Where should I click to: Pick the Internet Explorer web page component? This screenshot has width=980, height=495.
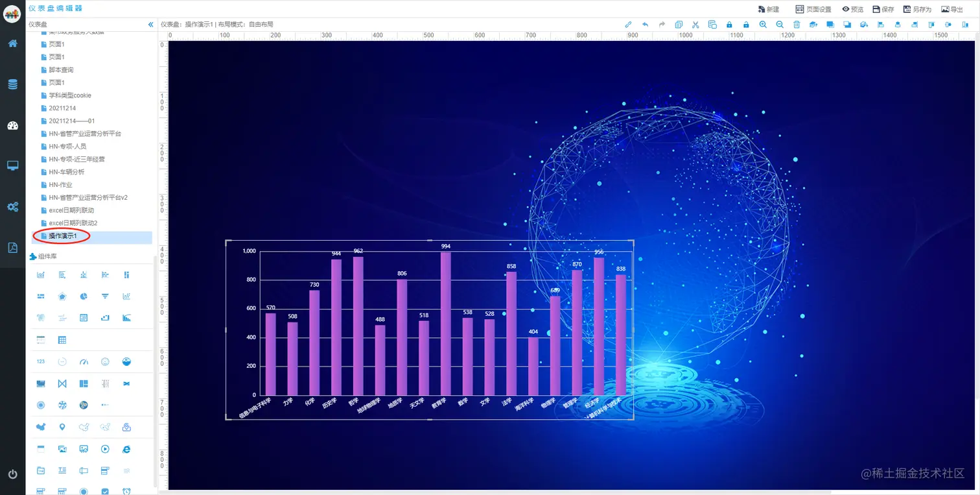126,448
